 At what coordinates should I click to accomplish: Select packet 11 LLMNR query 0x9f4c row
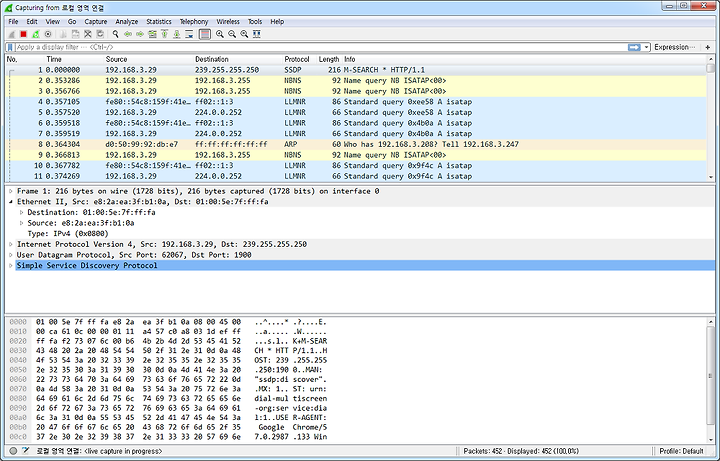[x=356, y=176]
